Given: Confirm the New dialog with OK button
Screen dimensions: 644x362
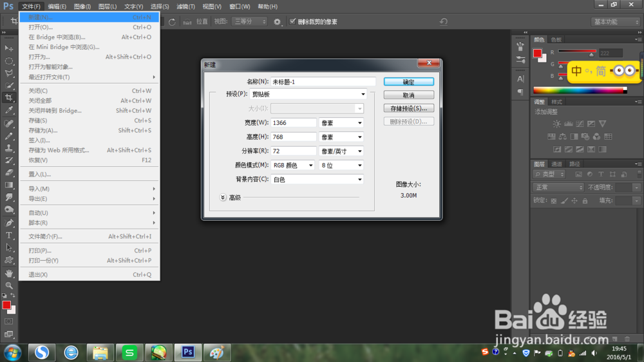Looking at the screenshot, I should 409,82.
